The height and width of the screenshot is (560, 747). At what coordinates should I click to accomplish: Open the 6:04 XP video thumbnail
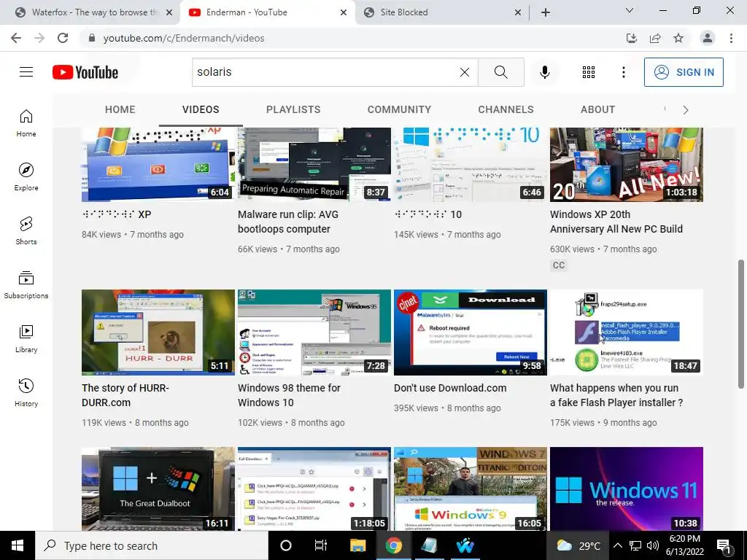point(158,165)
